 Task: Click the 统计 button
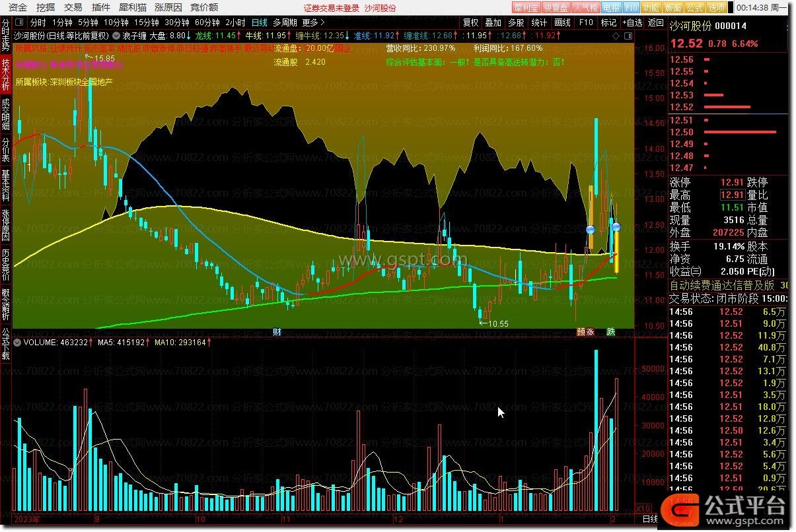click(540, 22)
